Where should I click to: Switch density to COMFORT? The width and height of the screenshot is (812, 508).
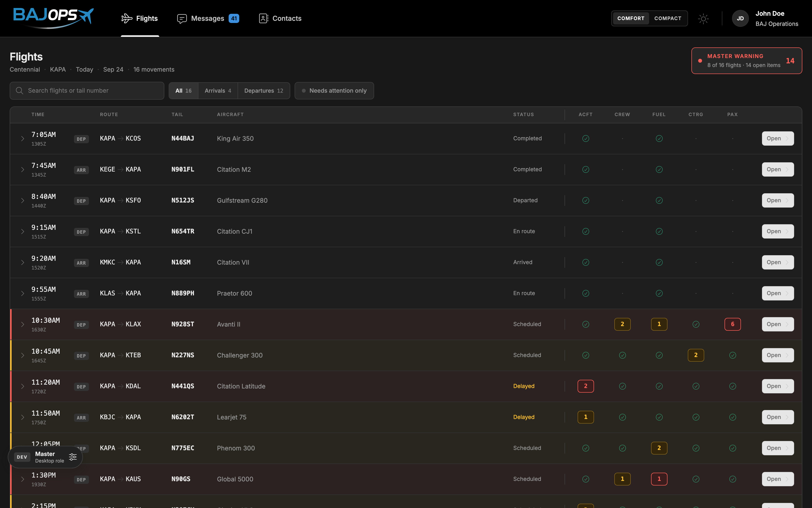pos(631,18)
